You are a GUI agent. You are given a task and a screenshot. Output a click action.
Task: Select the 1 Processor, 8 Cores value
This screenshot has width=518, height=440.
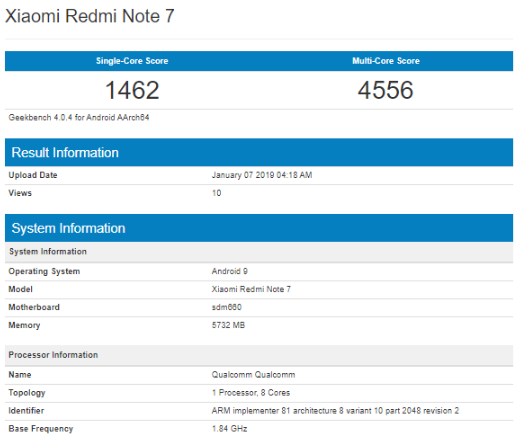click(x=251, y=393)
